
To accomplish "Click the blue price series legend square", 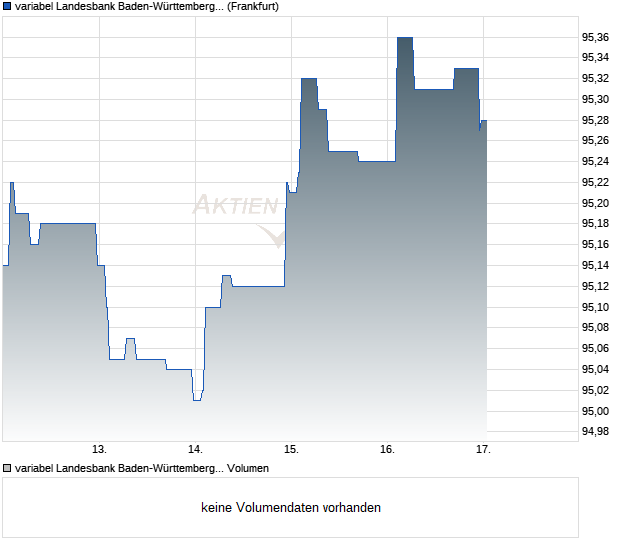I will [7, 7].
